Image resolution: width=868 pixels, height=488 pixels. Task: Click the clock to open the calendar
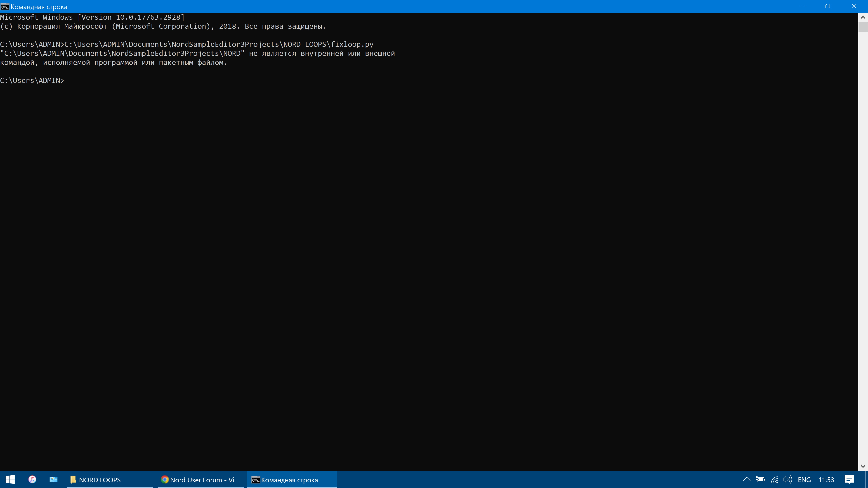pyautogui.click(x=827, y=480)
